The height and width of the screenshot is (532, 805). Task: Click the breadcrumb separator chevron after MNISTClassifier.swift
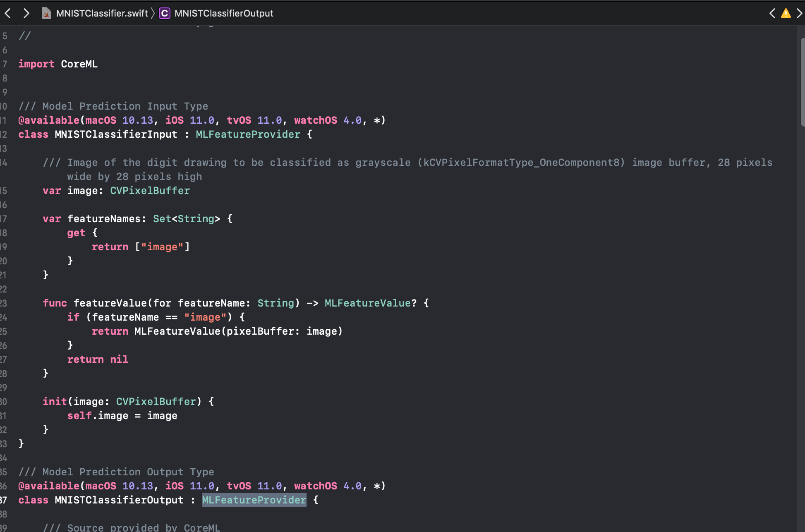153,13
